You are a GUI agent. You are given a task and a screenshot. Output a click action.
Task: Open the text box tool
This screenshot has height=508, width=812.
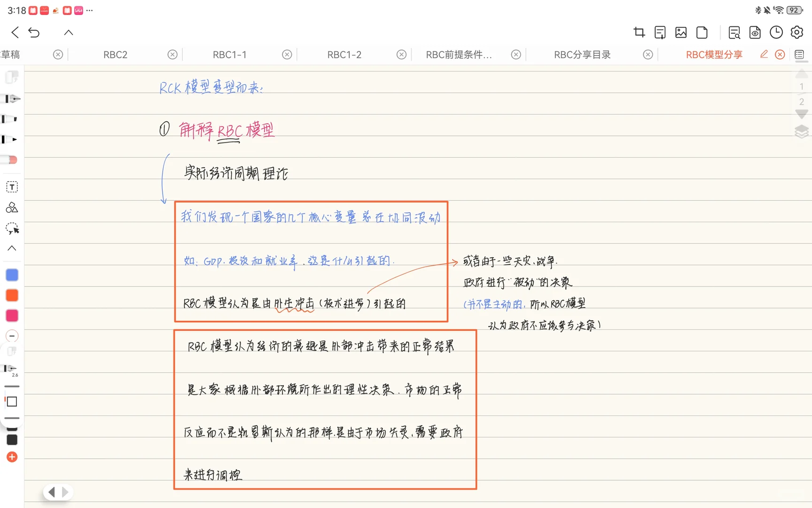click(11, 187)
